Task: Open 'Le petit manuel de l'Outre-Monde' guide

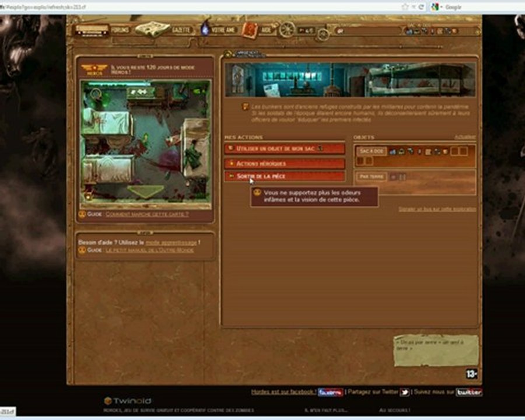Action: coord(150,250)
